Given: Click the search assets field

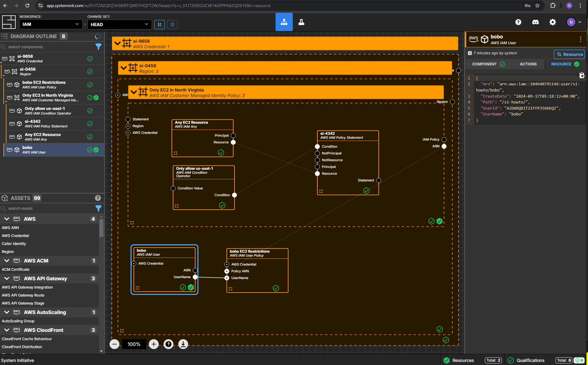Looking at the screenshot, I should pos(48,208).
